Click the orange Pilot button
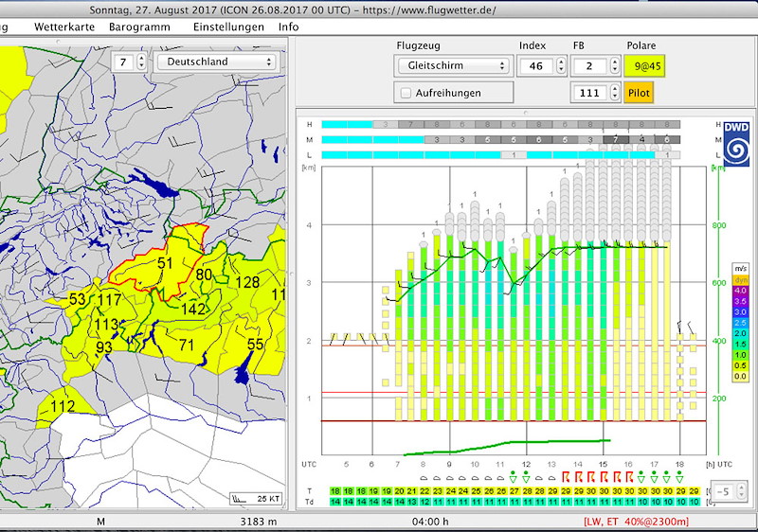The image size is (758, 532). [x=638, y=93]
